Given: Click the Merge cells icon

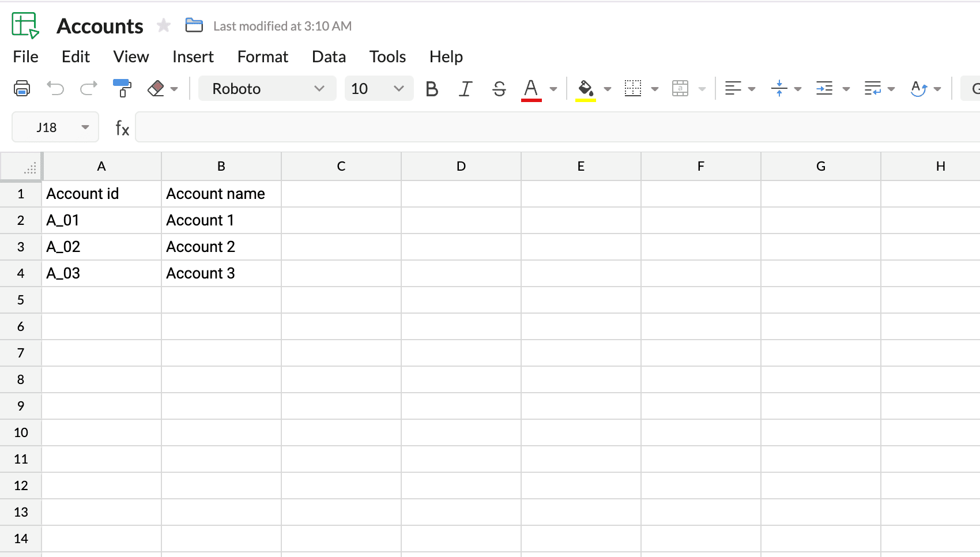Looking at the screenshot, I should click(x=680, y=89).
